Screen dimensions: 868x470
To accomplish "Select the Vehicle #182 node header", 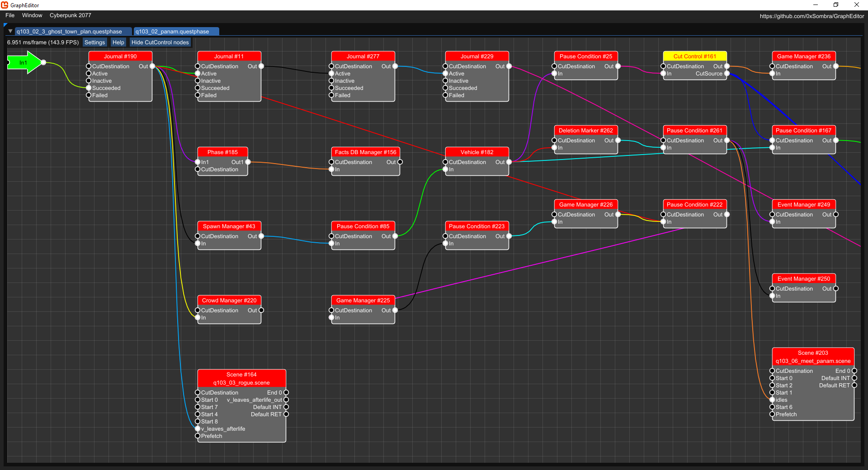I will pos(477,152).
